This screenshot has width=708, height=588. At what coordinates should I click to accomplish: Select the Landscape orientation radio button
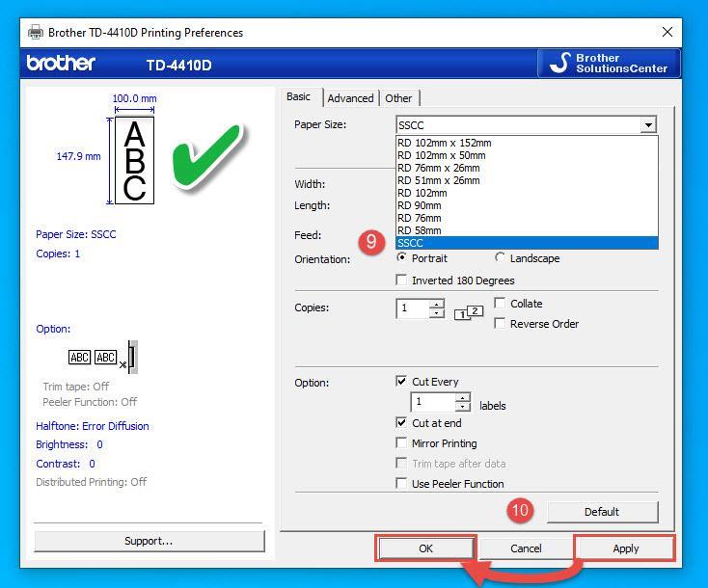[500, 257]
